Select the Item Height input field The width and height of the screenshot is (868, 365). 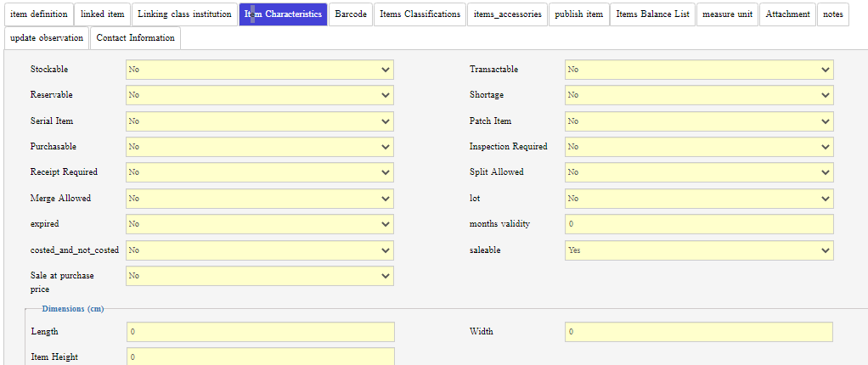pyautogui.click(x=260, y=357)
